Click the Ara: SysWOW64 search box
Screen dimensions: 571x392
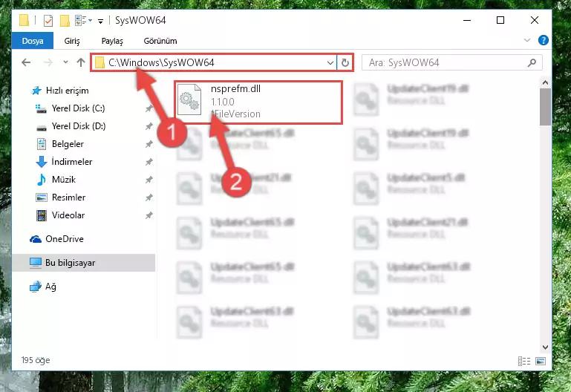coord(451,62)
